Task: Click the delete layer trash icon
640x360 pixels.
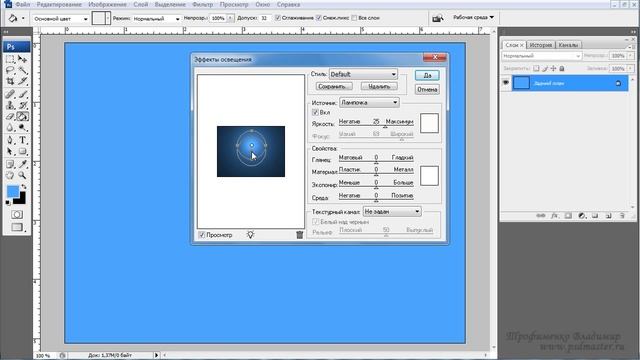Action: tap(622, 216)
